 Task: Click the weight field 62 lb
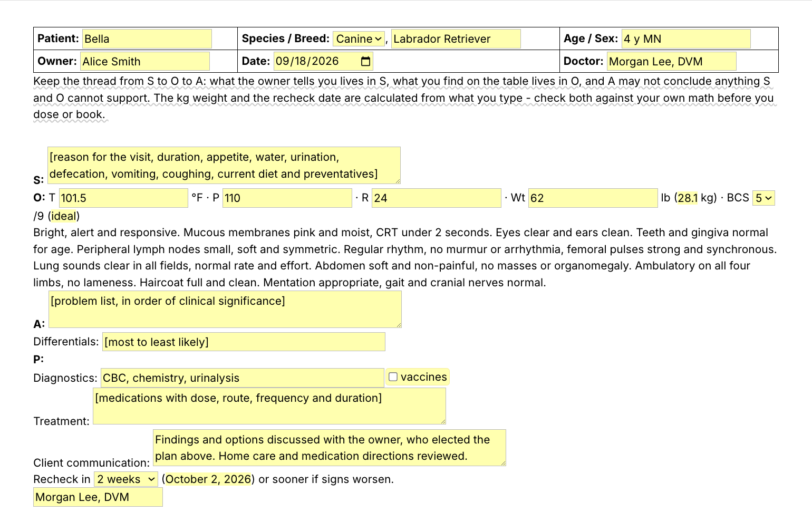tap(593, 198)
